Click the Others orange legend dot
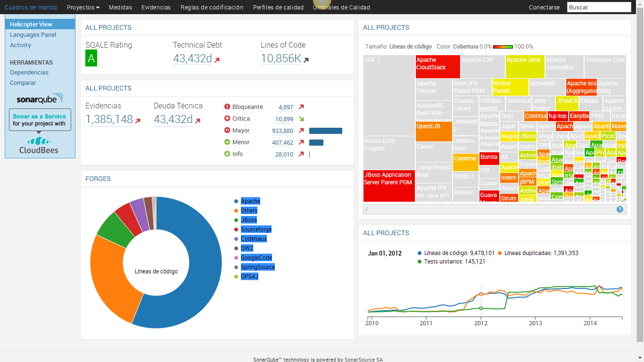The image size is (644, 362). pos(236,211)
